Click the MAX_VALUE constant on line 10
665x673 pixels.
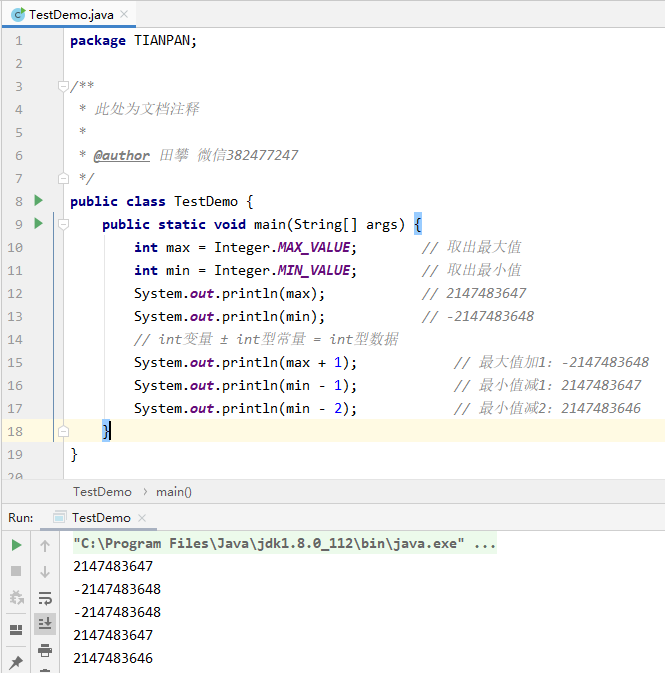pos(314,247)
